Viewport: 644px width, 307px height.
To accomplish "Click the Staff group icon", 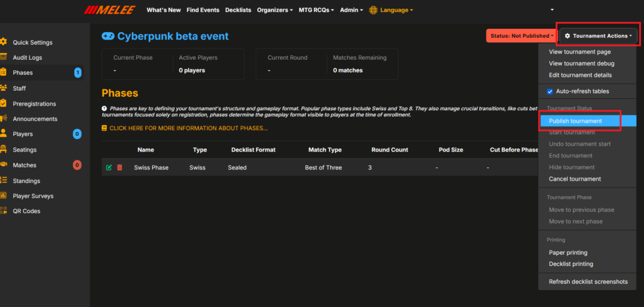I will 3,88.
